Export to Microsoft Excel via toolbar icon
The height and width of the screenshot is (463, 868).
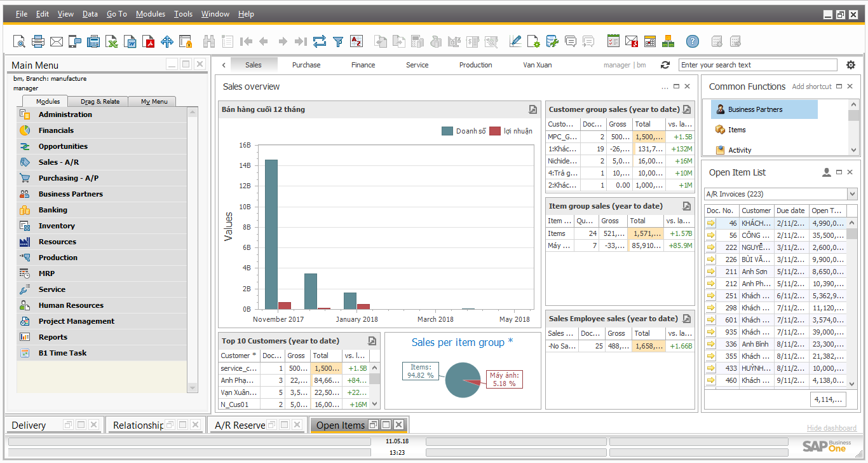tap(112, 42)
